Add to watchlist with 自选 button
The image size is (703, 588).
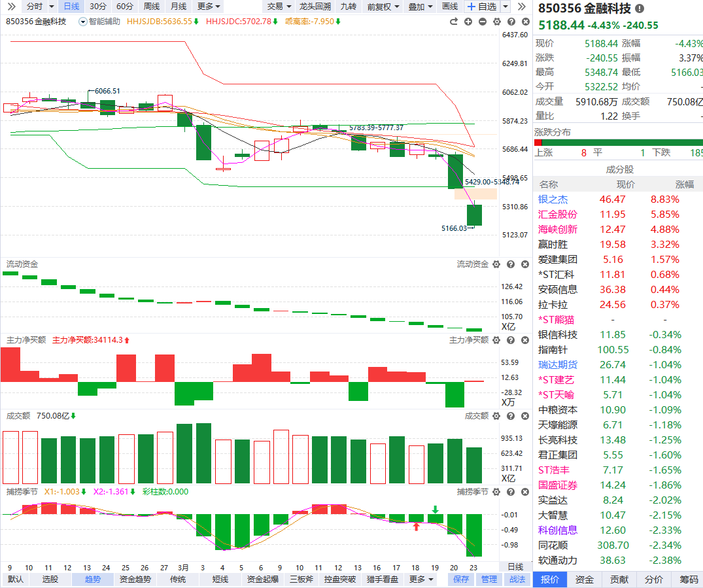pos(483,7)
